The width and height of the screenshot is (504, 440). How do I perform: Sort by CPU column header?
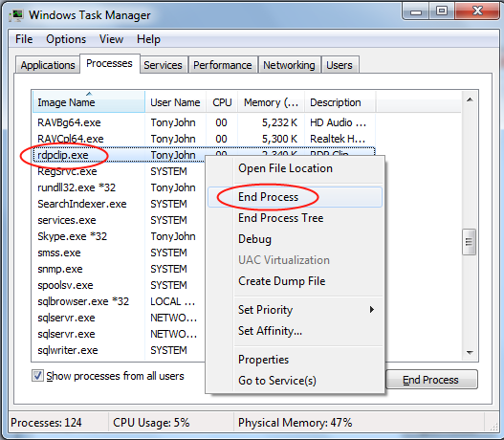pos(222,102)
